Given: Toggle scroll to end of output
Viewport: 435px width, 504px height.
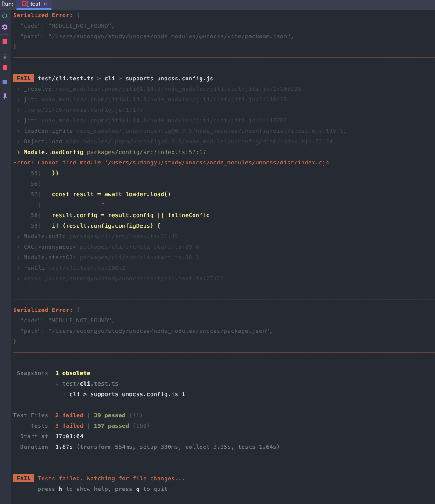Looking at the screenshot, I should pyautogui.click(x=5, y=56).
